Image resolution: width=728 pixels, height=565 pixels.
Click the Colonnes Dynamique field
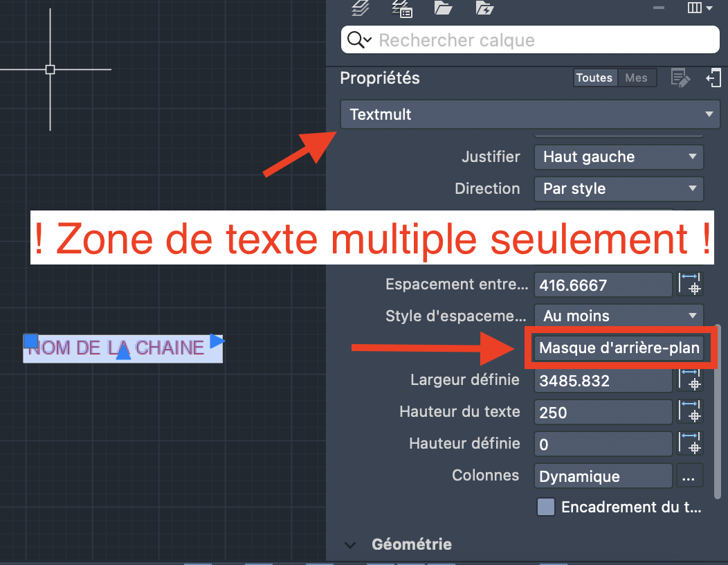pyautogui.click(x=603, y=476)
